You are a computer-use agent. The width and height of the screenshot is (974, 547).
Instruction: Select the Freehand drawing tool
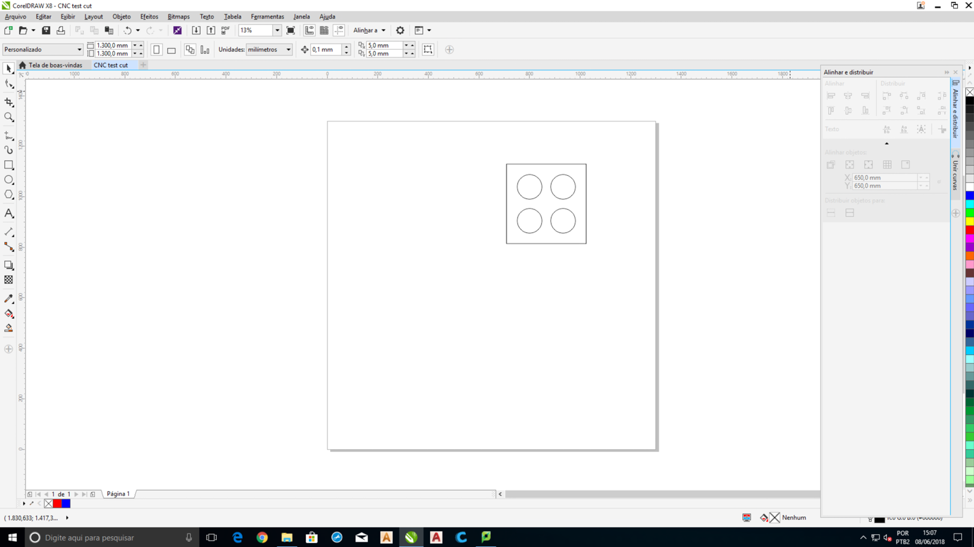click(9, 135)
